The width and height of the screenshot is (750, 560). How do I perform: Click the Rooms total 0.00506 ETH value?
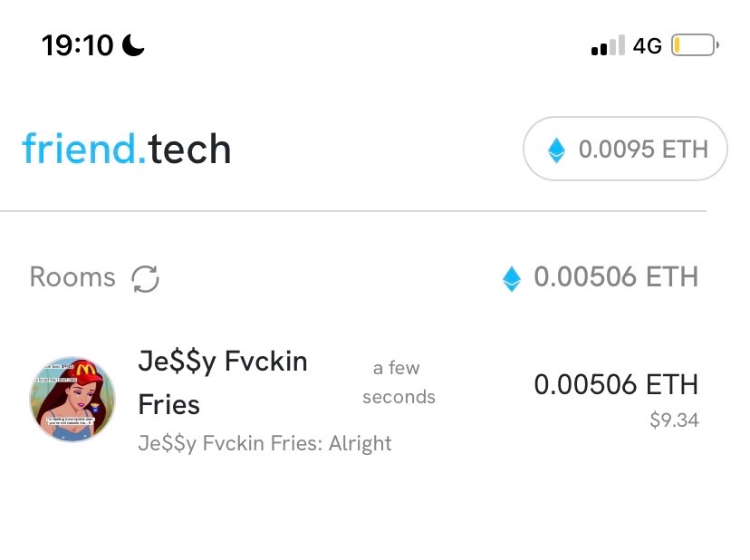616,277
